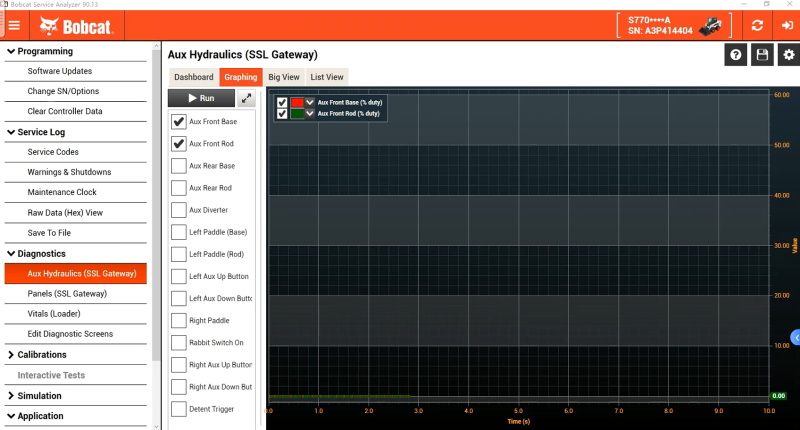This screenshot has width=800, height=430.
Task: Uncheck the Aux Front Base checkbox
Action: pyautogui.click(x=179, y=121)
